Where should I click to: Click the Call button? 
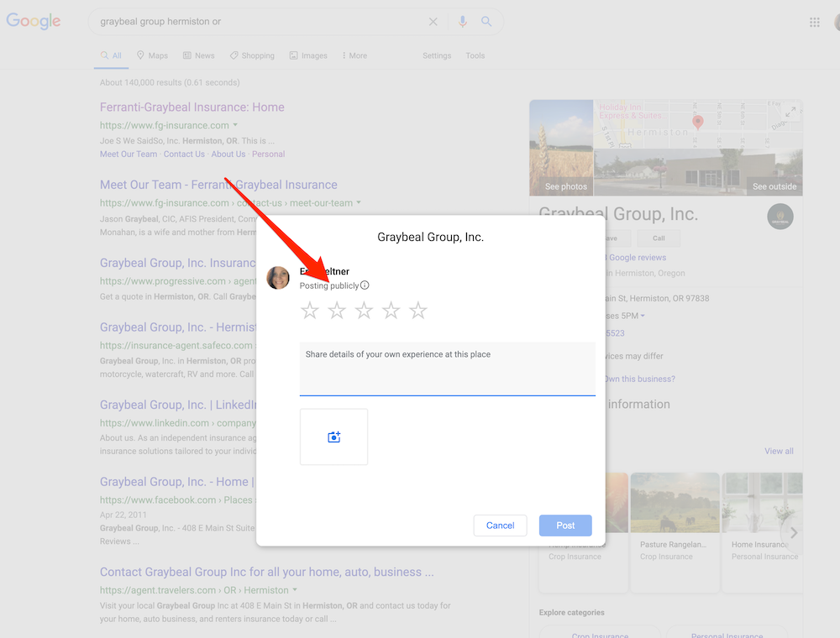coord(659,238)
